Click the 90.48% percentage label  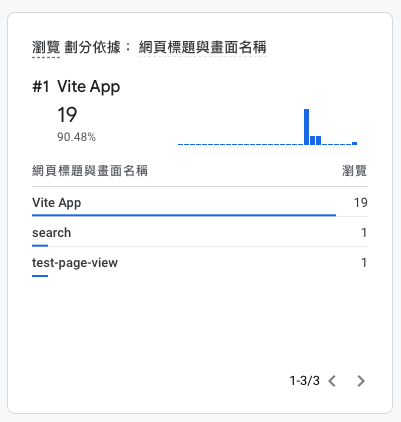(76, 137)
